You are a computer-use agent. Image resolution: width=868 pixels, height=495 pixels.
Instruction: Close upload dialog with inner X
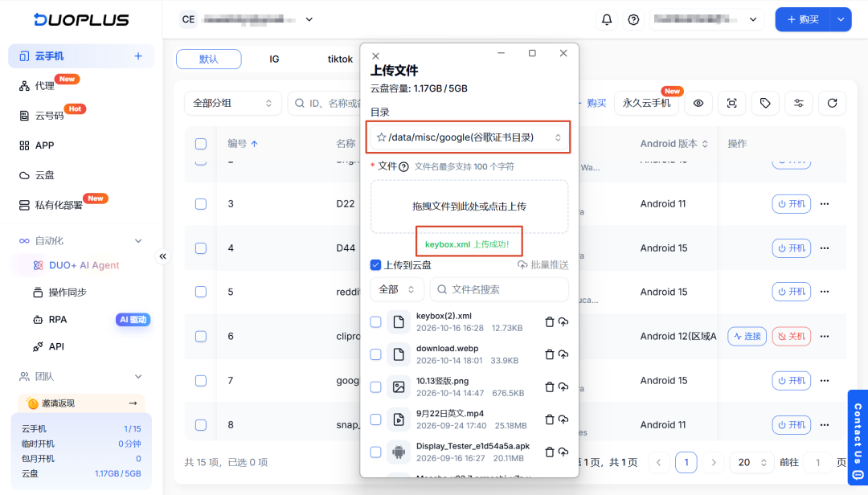pos(375,56)
